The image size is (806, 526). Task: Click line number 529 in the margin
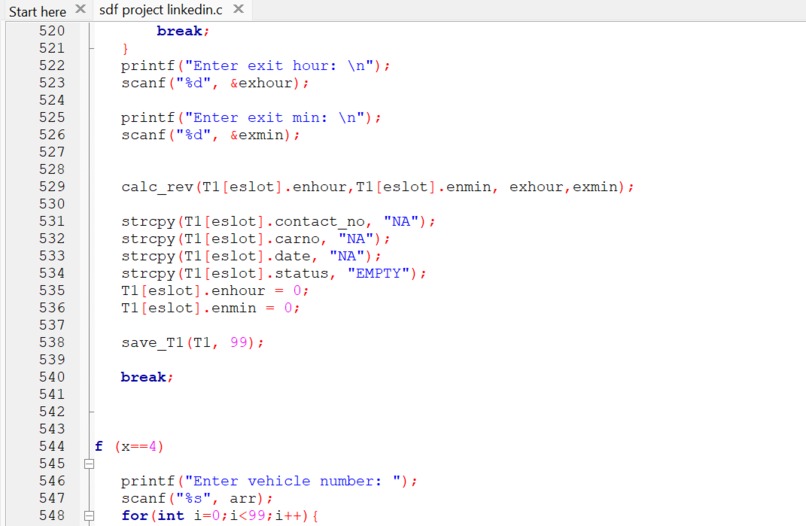click(x=52, y=187)
